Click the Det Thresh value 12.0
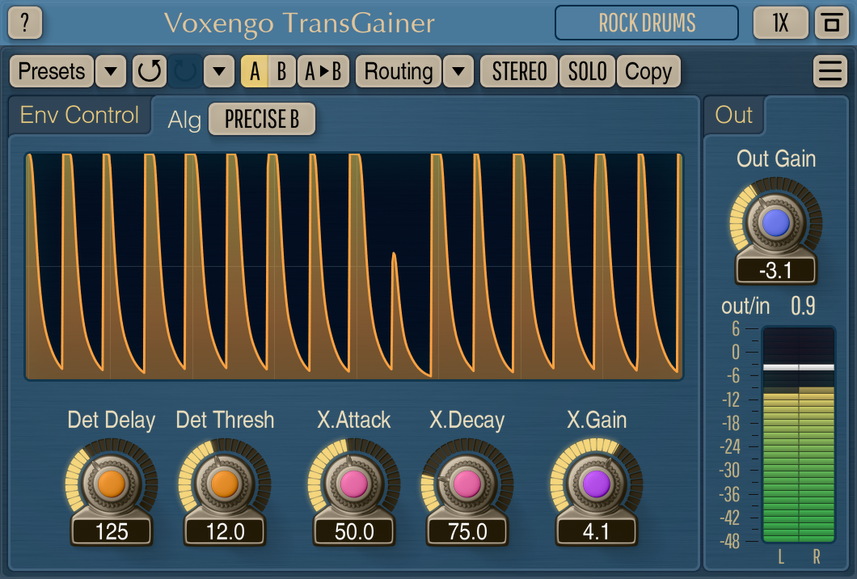This screenshot has height=579, width=857. click(x=225, y=531)
